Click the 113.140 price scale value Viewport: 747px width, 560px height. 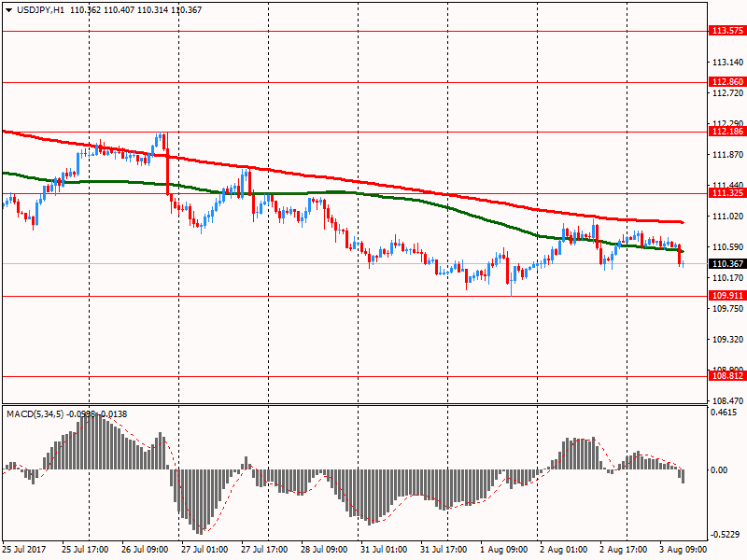tap(727, 63)
